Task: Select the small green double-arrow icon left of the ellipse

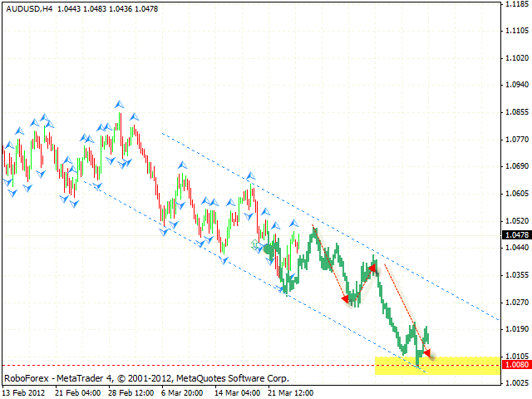Action: coord(255,244)
